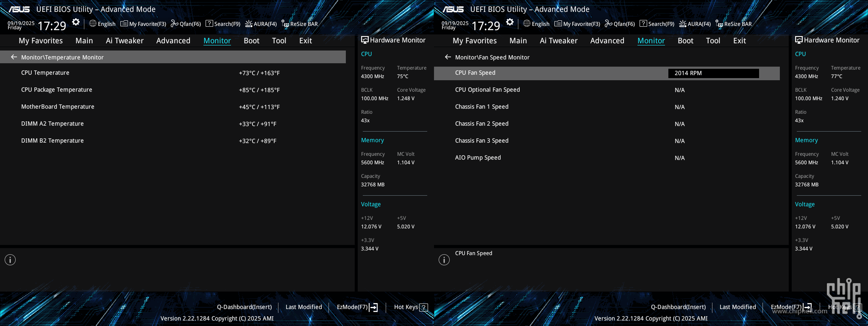Select Monitor tab in right window
The image size is (868, 326).
click(651, 41)
